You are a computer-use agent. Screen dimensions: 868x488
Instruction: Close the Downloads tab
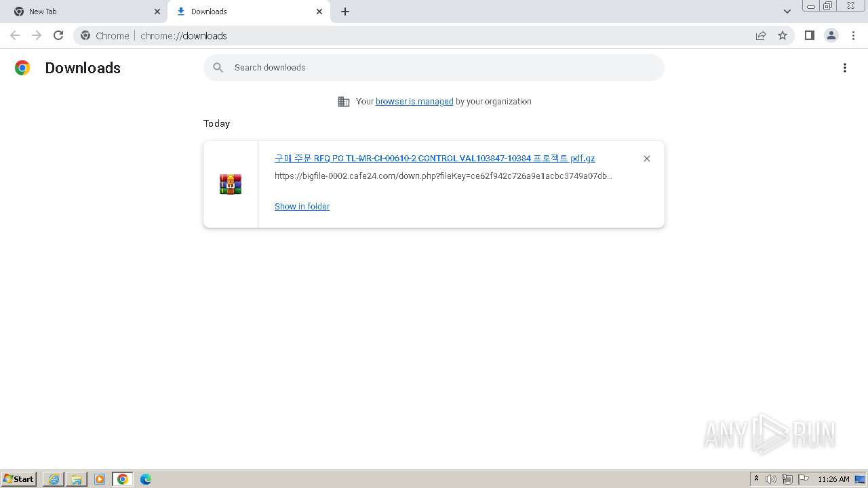(319, 12)
